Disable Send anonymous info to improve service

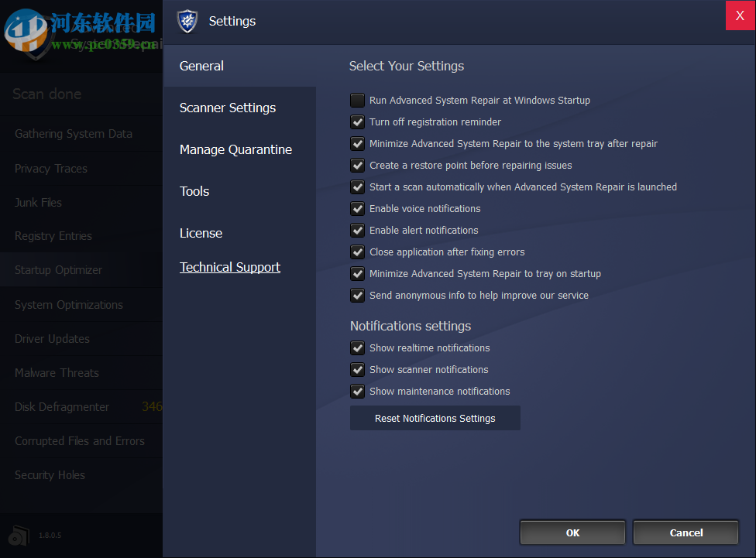click(357, 295)
